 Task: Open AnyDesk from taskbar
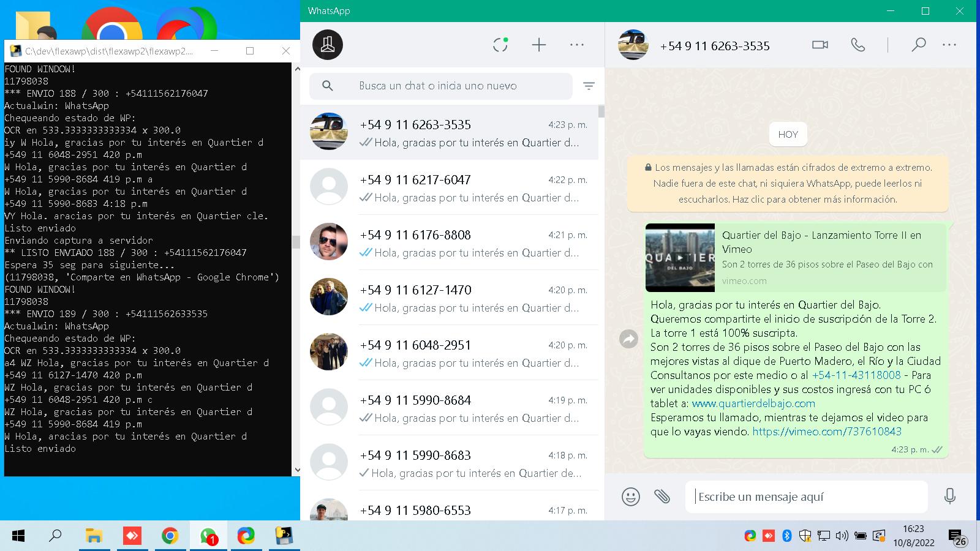(132, 536)
